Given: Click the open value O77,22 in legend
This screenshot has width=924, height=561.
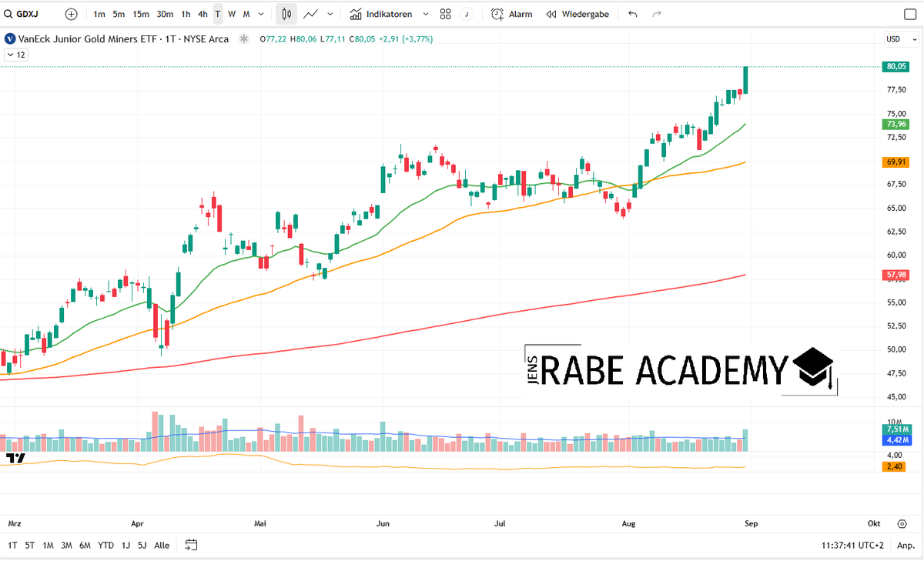Looking at the screenshot, I should 273,38.
